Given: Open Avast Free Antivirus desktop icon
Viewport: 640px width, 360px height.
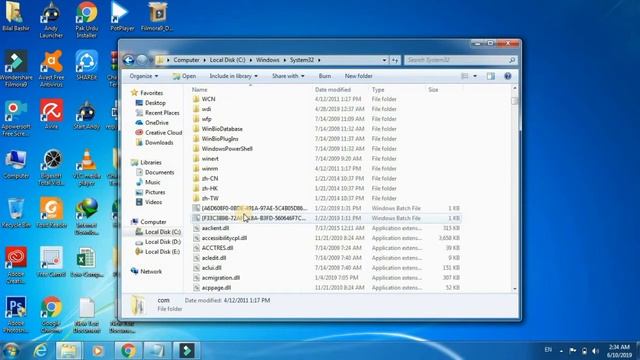Looking at the screenshot, I should [51, 68].
